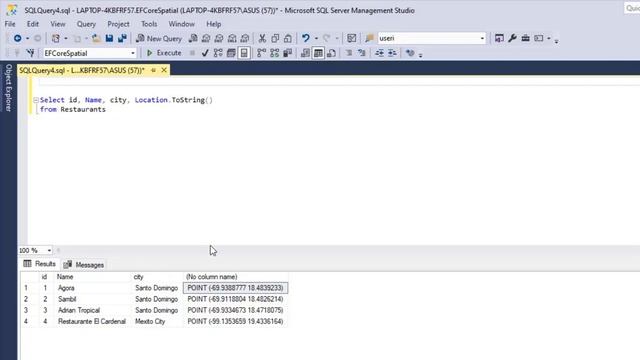Click the Query Options icon
Viewport: 640px width, 360px height.
tap(231, 53)
